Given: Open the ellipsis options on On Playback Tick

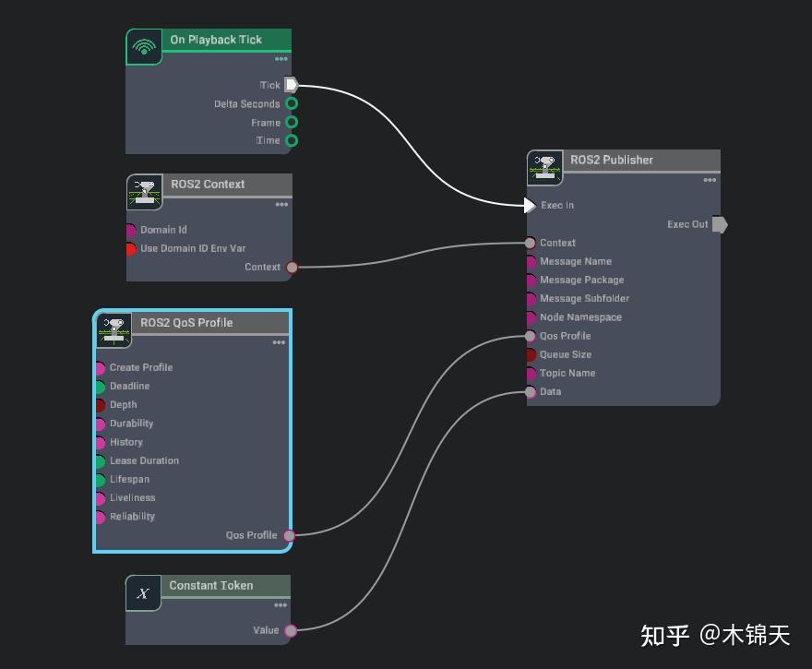Looking at the screenshot, I should (x=281, y=59).
